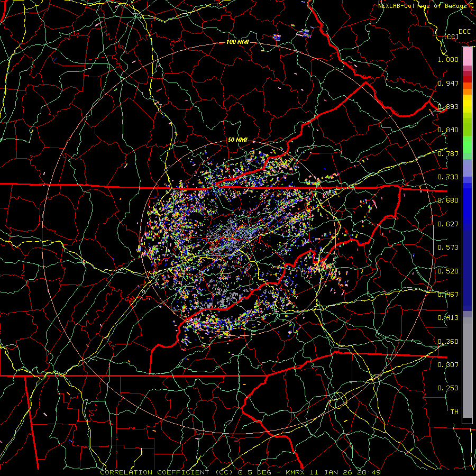
Task: Select the 0.733 color scale value
Action: coord(448,177)
